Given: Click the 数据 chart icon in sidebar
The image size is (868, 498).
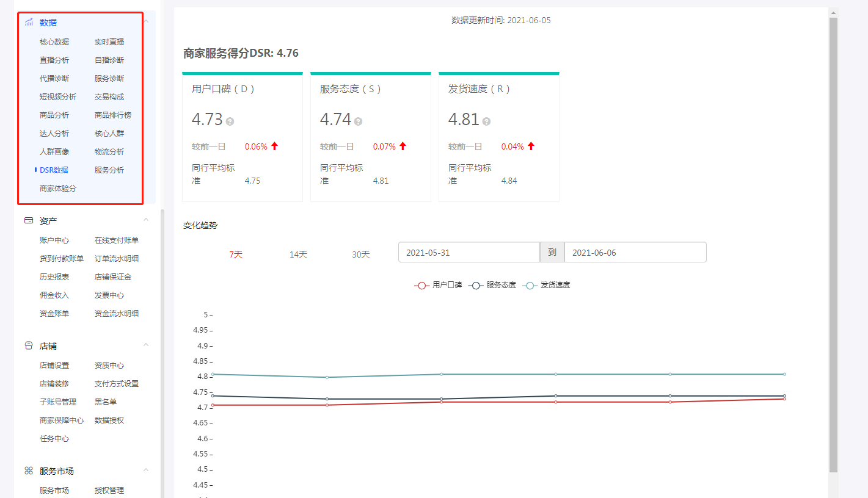Looking at the screenshot, I should (29, 23).
